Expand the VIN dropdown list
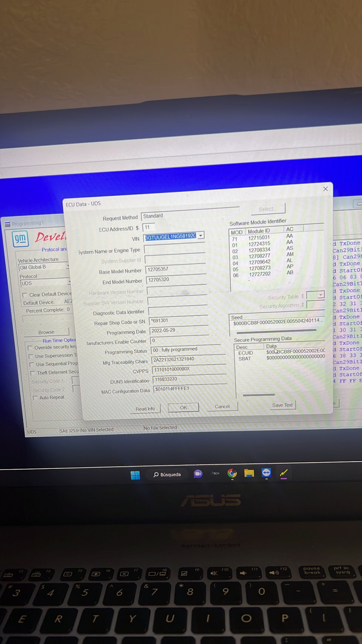Viewport: 362px width, 644px height. 201,236
